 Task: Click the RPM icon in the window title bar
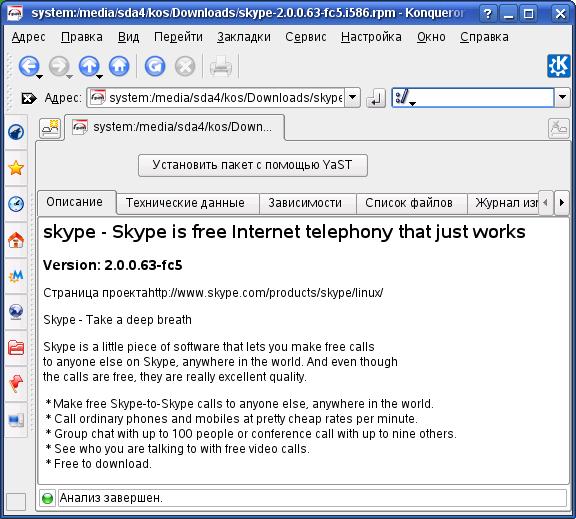click(15, 13)
